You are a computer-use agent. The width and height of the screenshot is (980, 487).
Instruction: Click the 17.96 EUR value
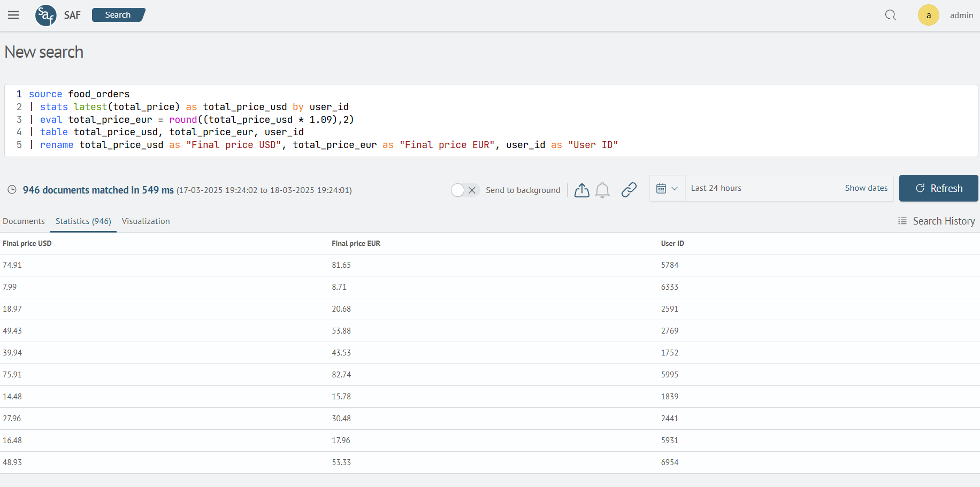coord(341,440)
